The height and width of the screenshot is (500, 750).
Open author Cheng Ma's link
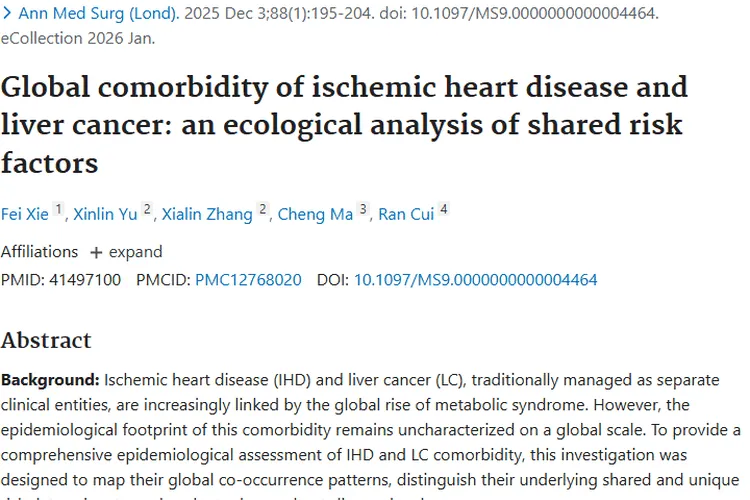click(x=314, y=214)
